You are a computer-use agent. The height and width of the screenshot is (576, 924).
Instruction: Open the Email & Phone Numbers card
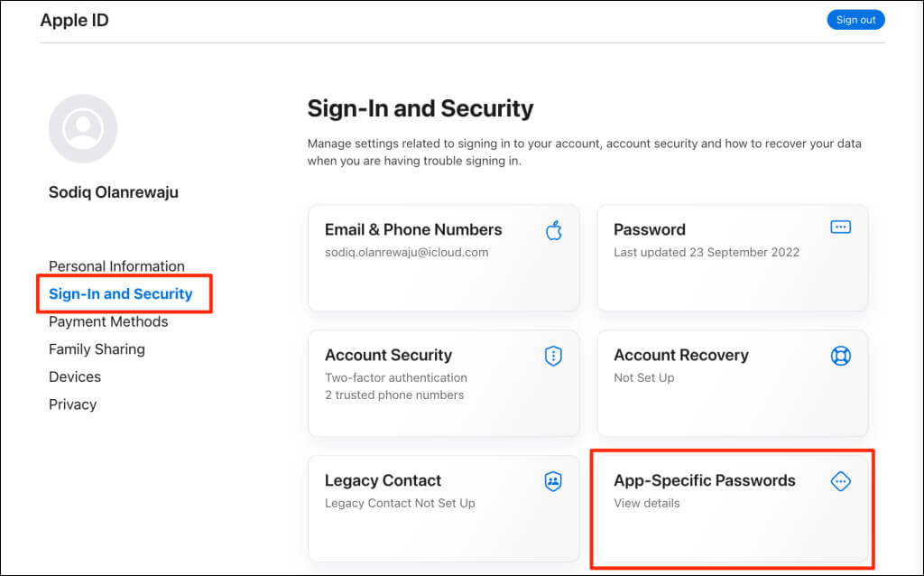tap(444, 257)
